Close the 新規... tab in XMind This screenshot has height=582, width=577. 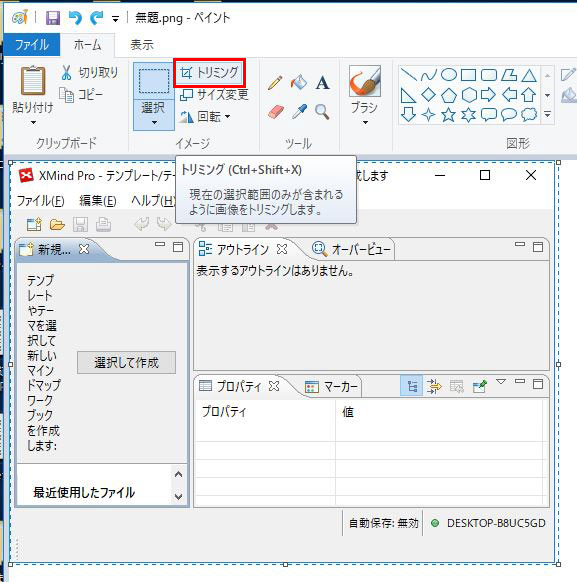[x=84, y=249]
